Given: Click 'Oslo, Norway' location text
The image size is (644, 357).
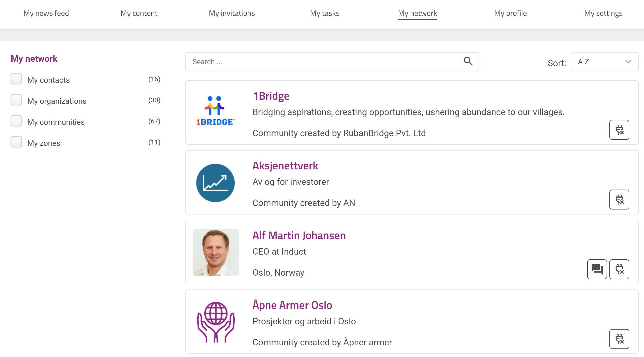Looking at the screenshot, I should (x=278, y=273).
